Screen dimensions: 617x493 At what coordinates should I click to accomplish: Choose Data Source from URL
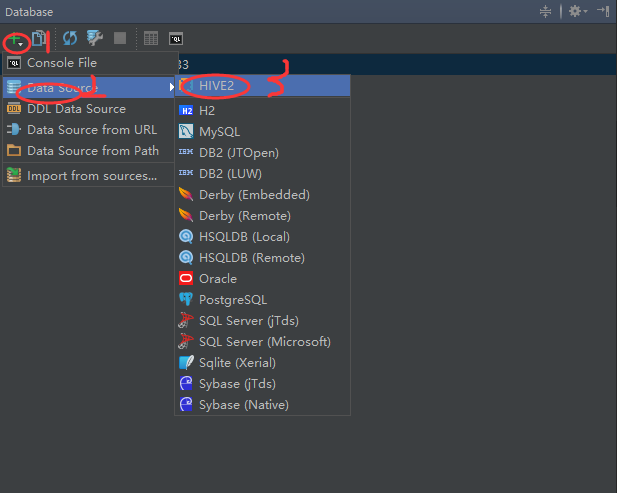89,129
